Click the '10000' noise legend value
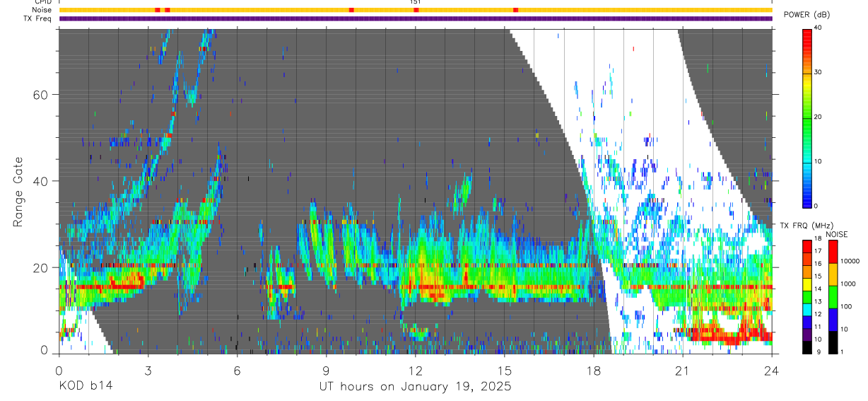The height and width of the screenshot is (401, 868). click(x=850, y=261)
